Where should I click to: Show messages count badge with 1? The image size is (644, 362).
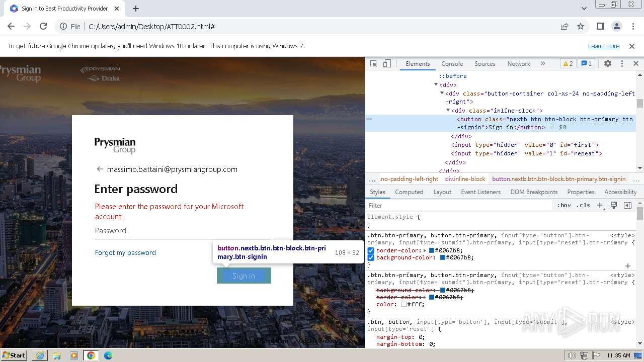pyautogui.click(x=586, y=64)
